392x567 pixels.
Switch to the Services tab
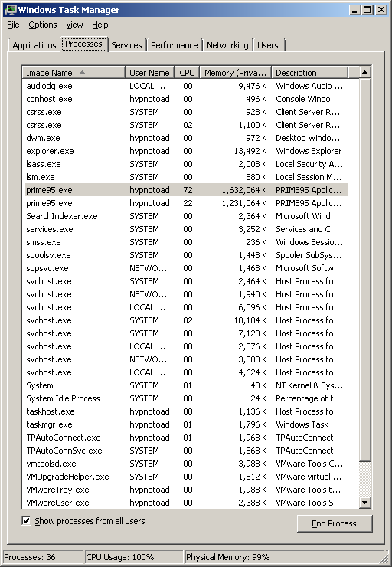pos(126,45)
